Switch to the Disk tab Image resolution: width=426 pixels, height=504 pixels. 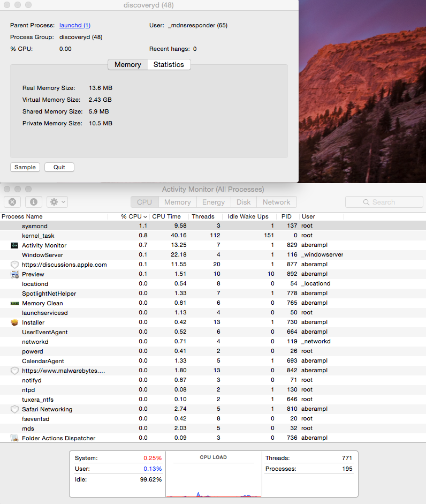tap(244, 202)
